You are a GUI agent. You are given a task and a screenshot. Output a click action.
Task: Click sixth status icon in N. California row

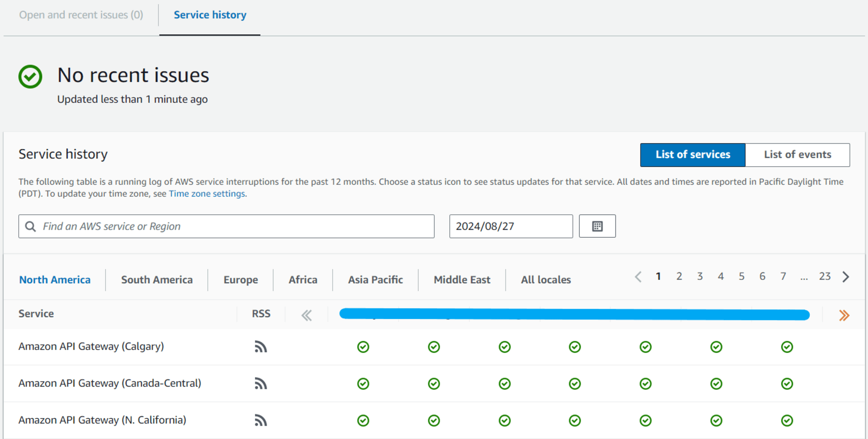[x=717, y=421]
